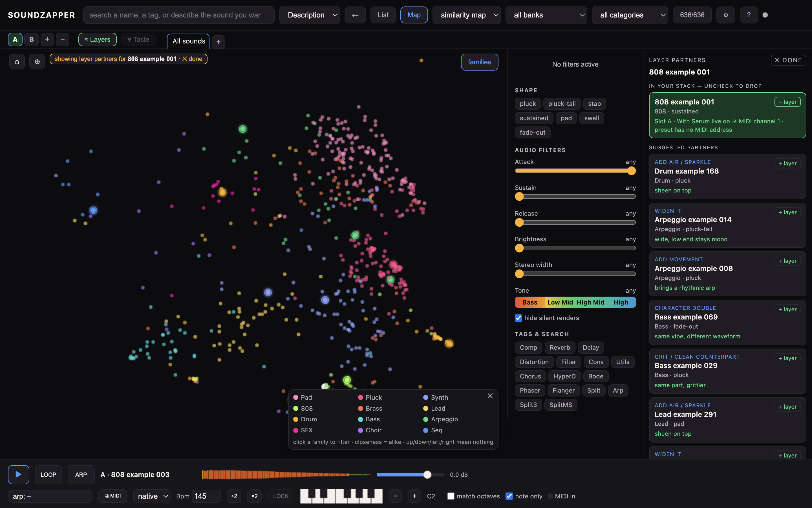Viewport: 812px width, 508px height.
Task: Toggle the Layers mode button
Action: click(97, 39)
